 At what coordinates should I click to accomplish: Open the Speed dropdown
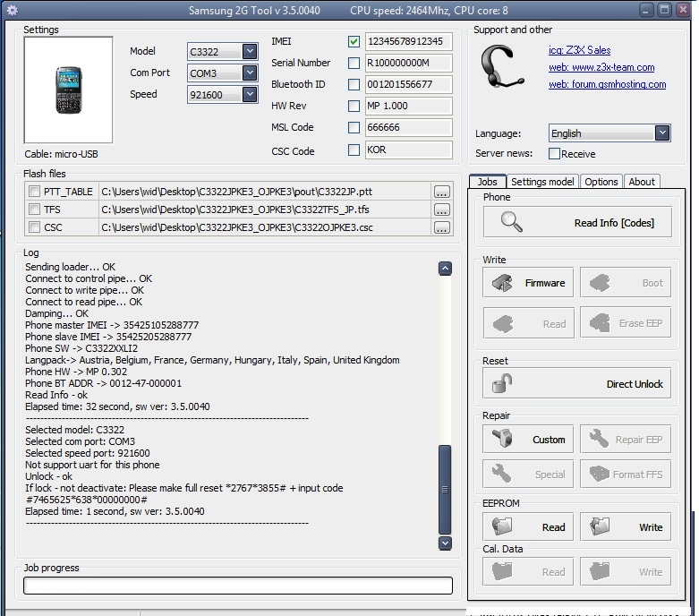[x=250, y=94]
